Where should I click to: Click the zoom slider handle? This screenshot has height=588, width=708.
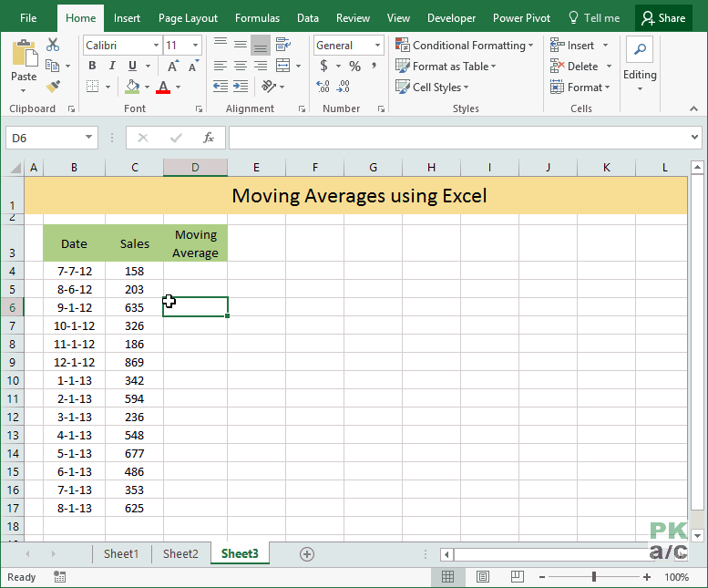coord(594,577)
